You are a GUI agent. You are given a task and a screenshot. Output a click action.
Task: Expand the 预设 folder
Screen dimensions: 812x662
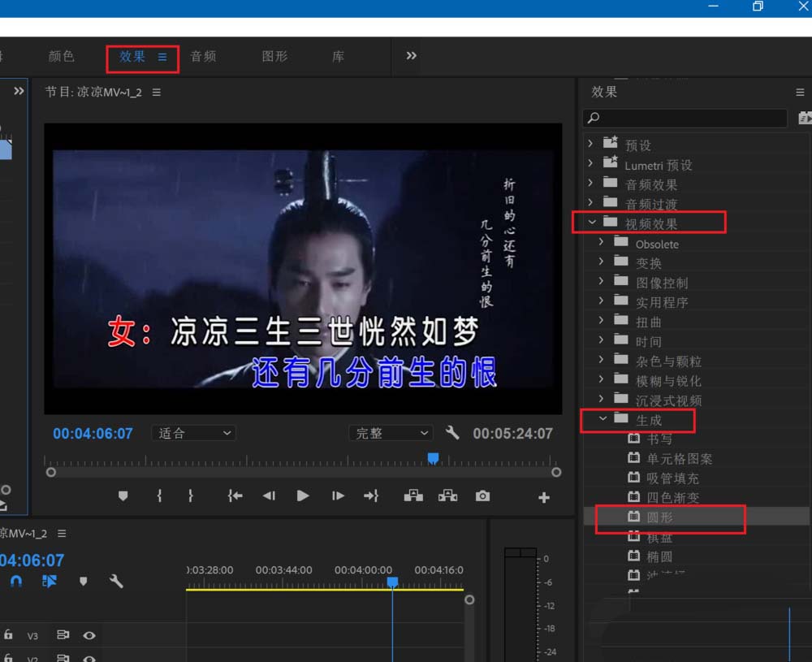coord(590,143)
